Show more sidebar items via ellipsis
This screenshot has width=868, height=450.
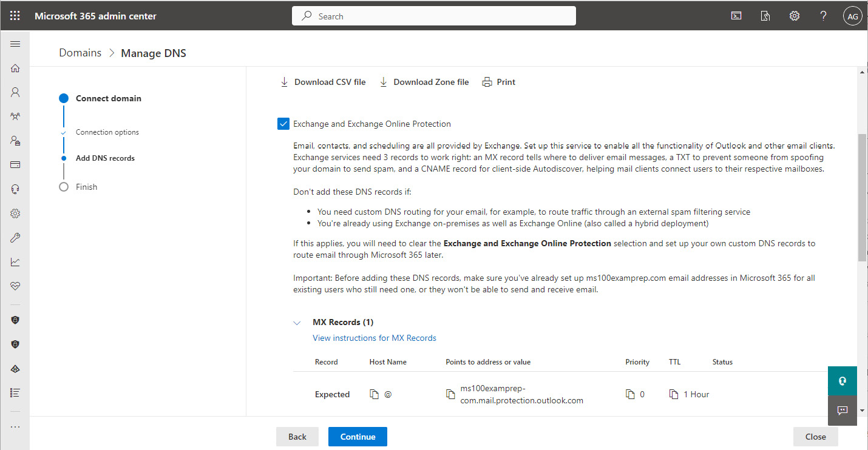15,426
